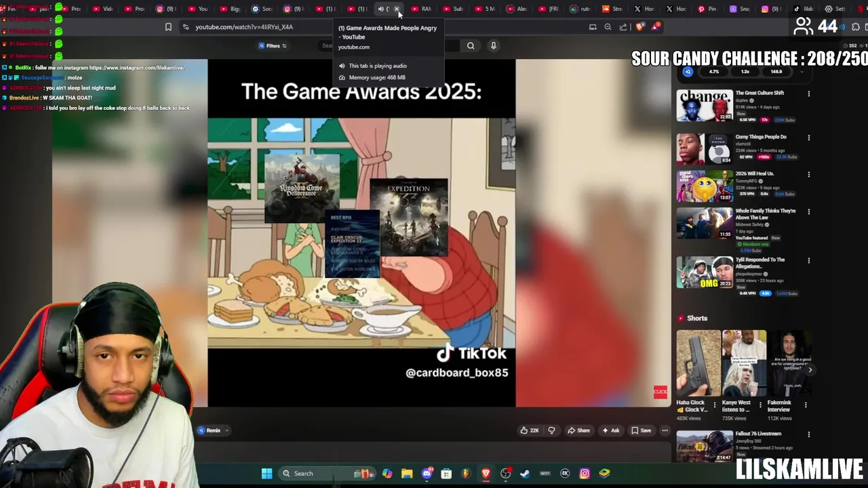Open Microsoft Store from taskbar
The height and width of the screenshot is (488, 868).
coord(446,474)
